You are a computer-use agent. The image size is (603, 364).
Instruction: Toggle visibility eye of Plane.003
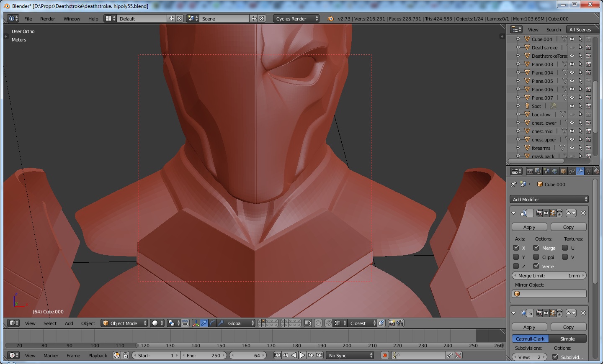tap(572, 64)
